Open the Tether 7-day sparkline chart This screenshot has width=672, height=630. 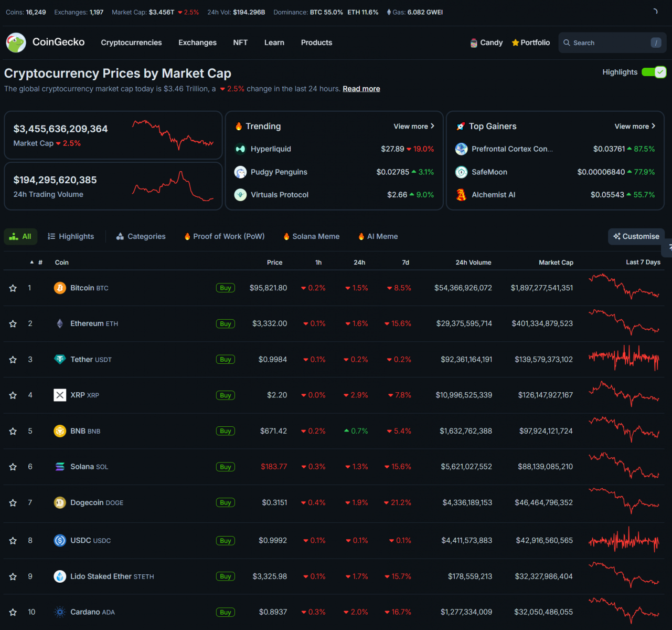624,359
